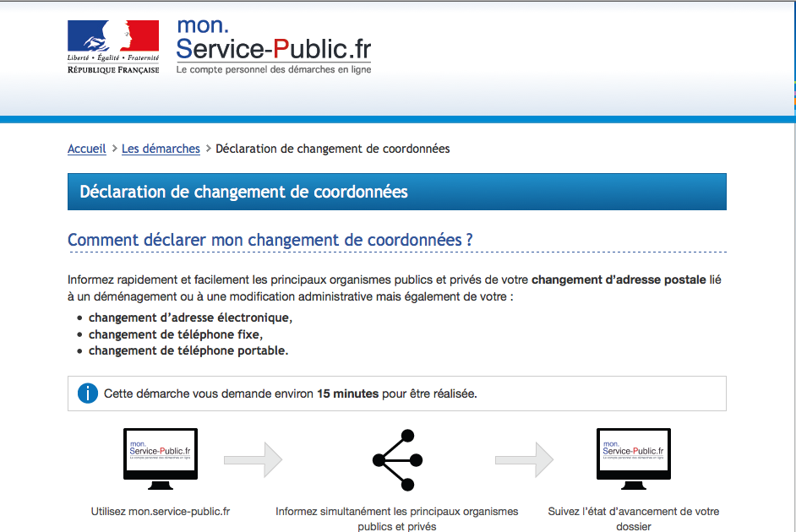796x532 pixels.
Task: Click tagline Le compte personnel des démarches en ligne
Action: click(274, 69)
